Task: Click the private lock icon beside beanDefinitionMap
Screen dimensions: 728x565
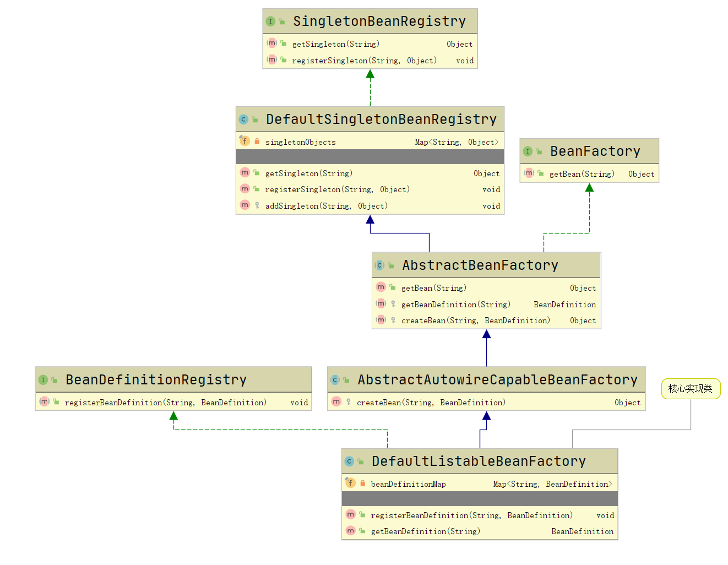Action: tap(362, 483)
